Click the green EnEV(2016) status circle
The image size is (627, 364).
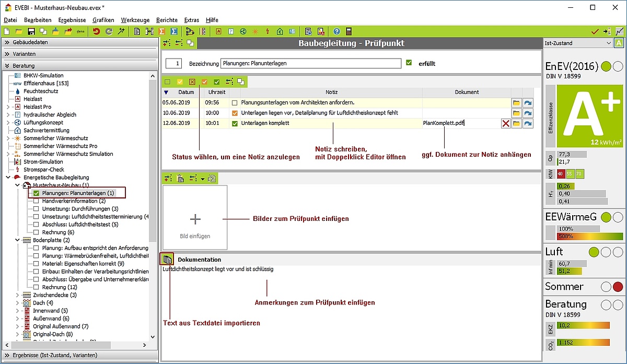pos(606,66)
